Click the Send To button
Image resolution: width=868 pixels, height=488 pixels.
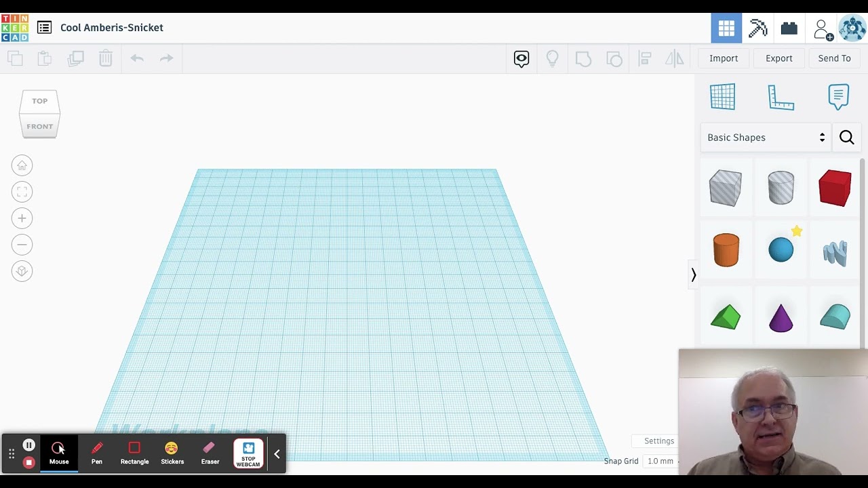coord(834,58)
